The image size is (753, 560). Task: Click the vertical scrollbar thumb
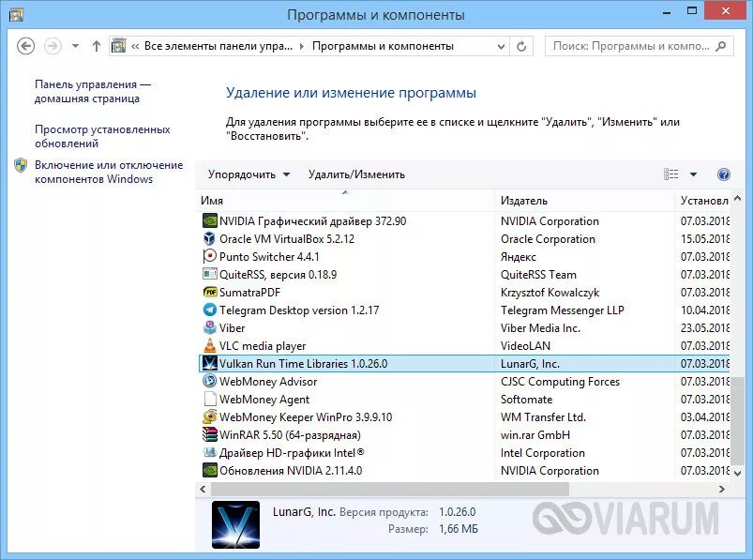tap(738, 421)
